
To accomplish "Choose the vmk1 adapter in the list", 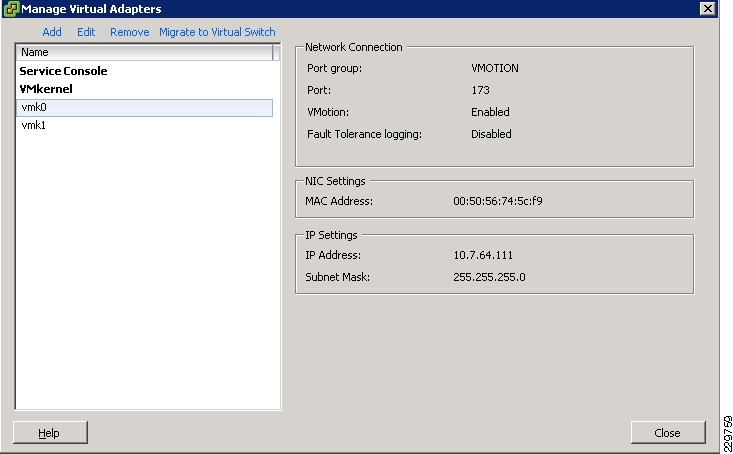I will 33,126.
